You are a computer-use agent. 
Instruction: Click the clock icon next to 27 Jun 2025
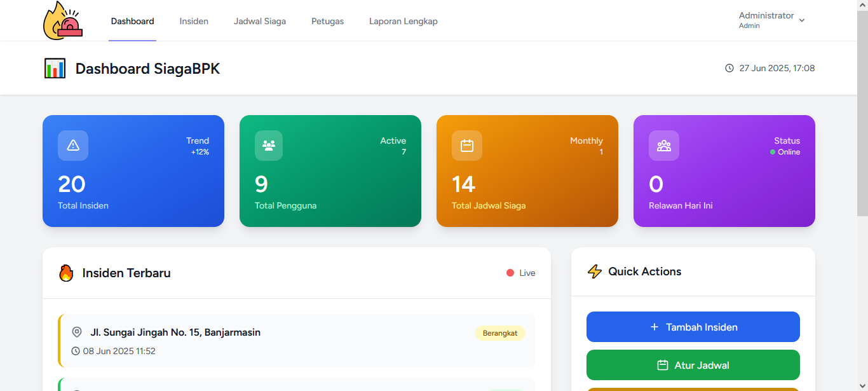pos(729,68)
